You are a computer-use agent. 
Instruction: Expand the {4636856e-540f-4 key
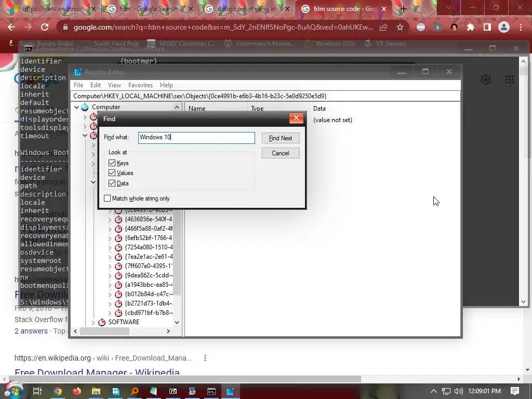[x=110, y=220]
